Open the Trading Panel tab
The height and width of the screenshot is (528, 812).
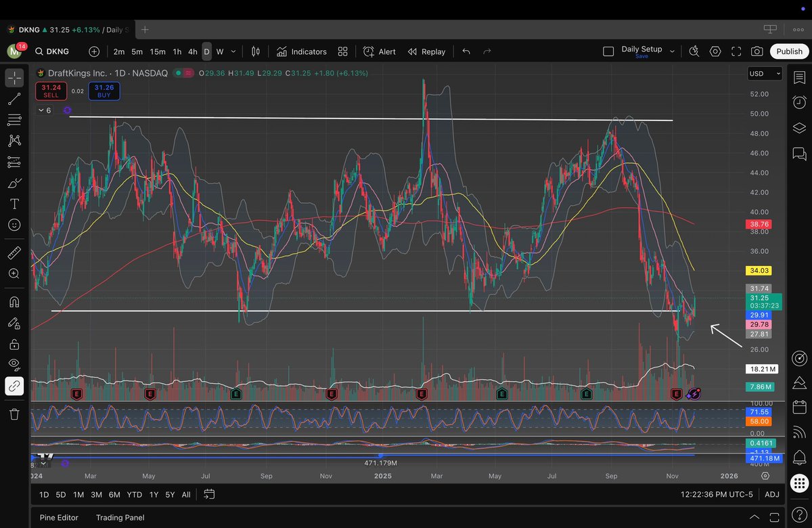120,517
